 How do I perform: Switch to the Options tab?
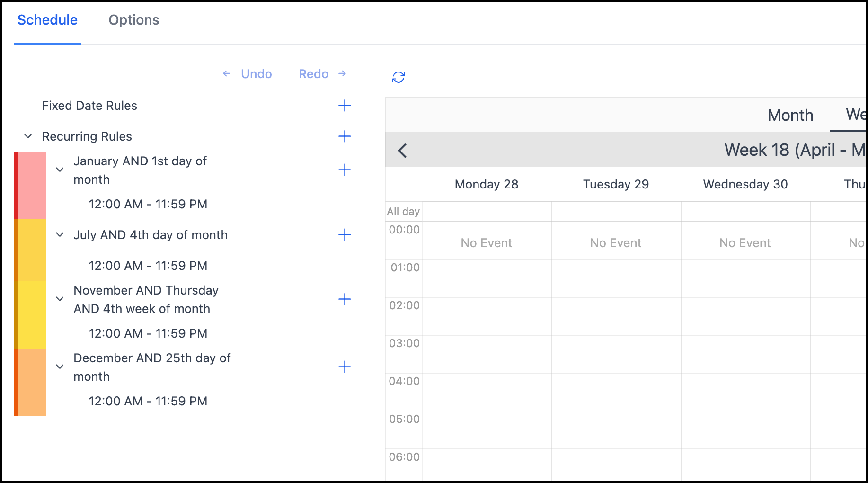point(133,20)
